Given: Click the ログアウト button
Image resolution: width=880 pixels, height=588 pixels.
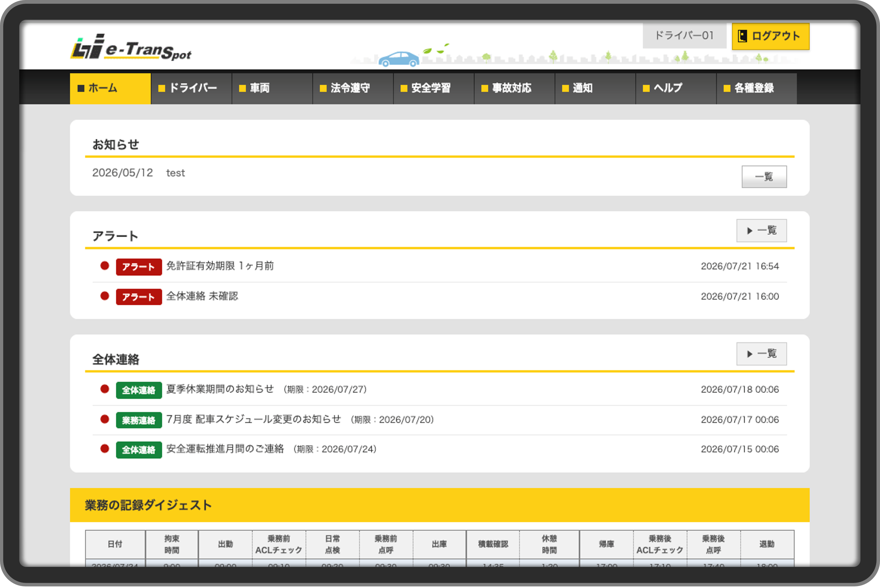Looking at the screenshot, I should pos(770,36).
